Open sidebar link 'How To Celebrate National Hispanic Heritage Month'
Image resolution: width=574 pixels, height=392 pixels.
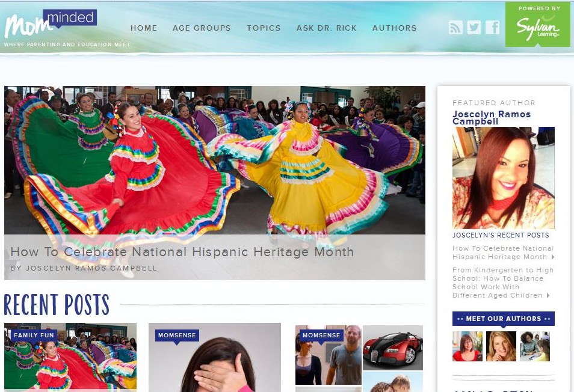(x=504, y=253)
